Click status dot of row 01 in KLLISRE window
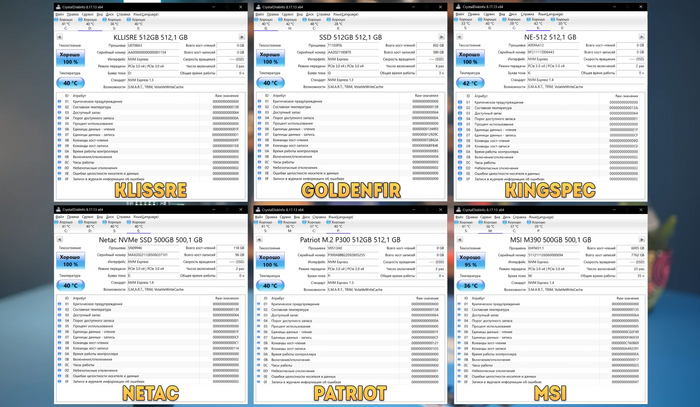Screen dimensions: 700x407 point(59,102)
